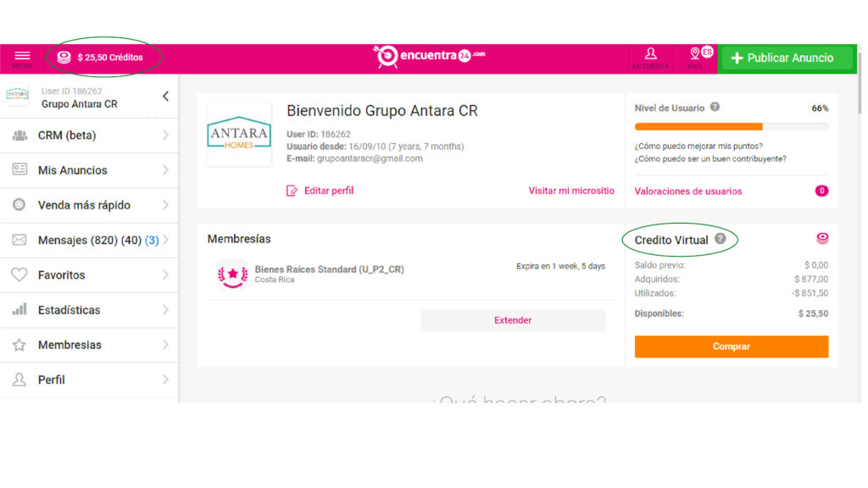Expand the Perfil chevron
Image resolution: width=868 pixels, height=488 pixels.
[x=165, y=379]
